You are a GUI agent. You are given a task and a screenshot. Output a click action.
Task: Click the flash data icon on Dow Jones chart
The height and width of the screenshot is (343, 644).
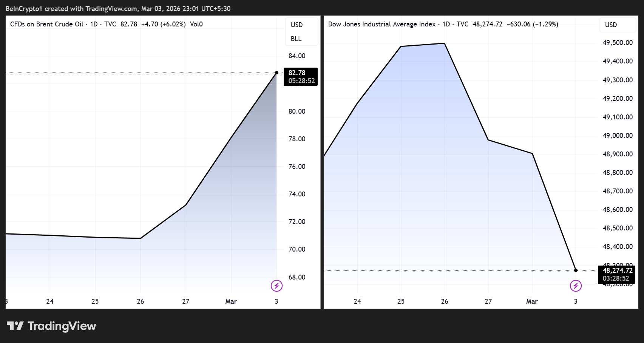pyautogui.click(x=576, y=286)
